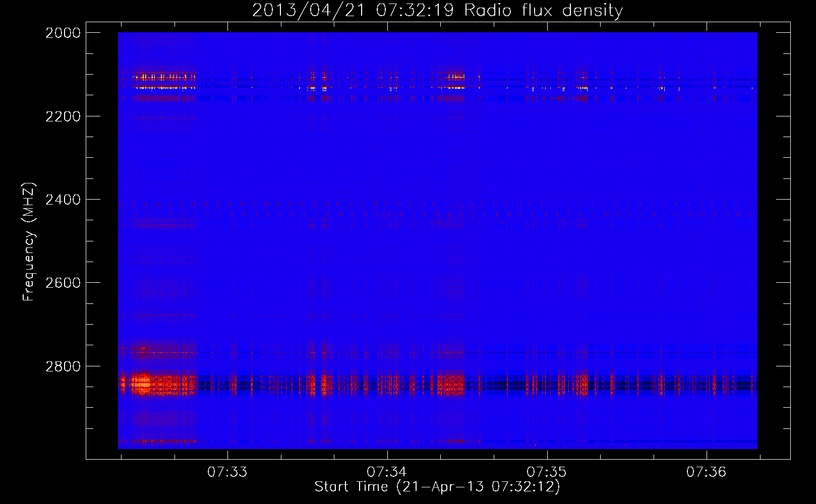The height and width of the screenshot is (504, 816).
Task: Click the 2400 frequency axis label
Action: [63, 200]
